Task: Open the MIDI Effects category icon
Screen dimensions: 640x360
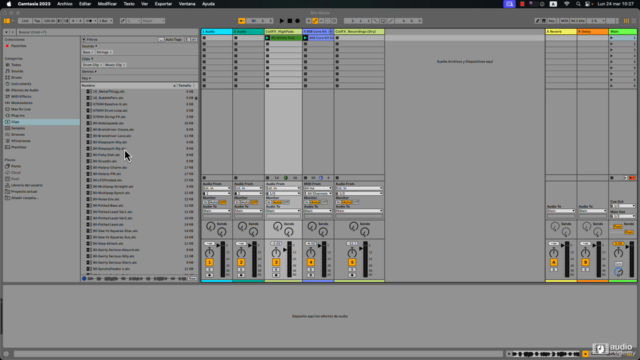Action: tap(7, 96)
